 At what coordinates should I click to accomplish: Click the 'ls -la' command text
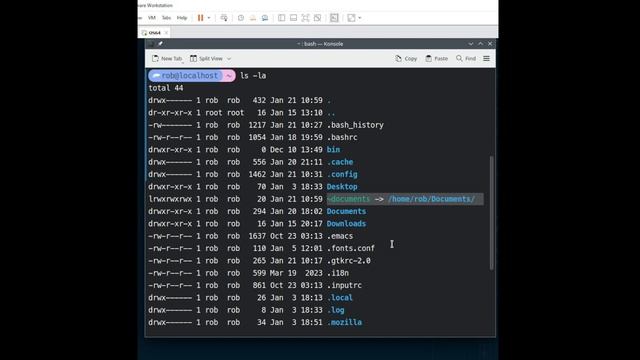coord(253,76)
